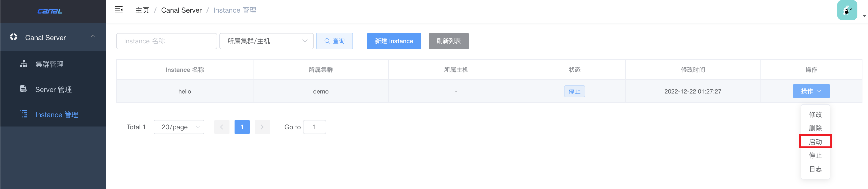Click the Canal Server sidebar icon
The image size is (868, 189).
click(13, 37)
